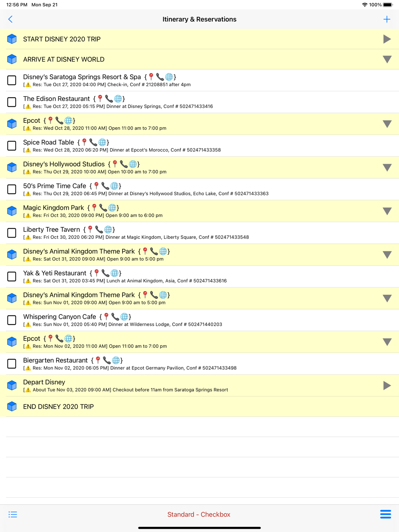Collapse the Disney's Hollywood Studios group
399x532 pixels.
387,167
